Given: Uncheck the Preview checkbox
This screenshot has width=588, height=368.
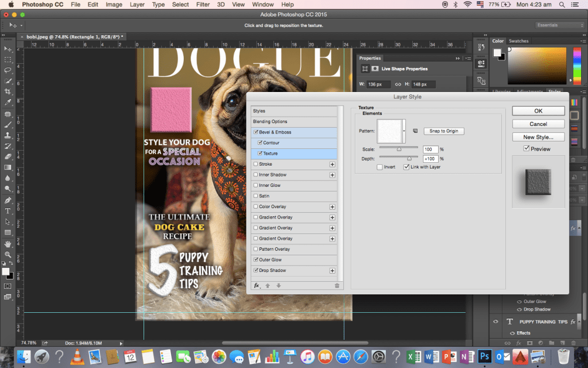Looking at the screenshot, I should pyautogui.click(x=527, y=149).
